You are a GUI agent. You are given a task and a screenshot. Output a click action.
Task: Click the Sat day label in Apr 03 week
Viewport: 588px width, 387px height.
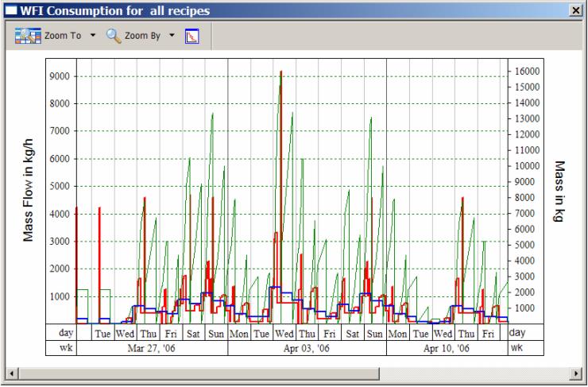click(352, 333)
